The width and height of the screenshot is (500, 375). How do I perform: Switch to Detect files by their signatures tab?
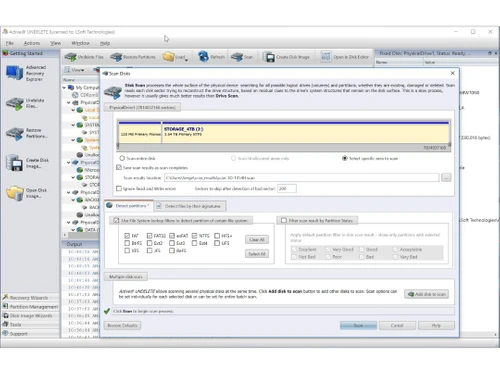(189, 206)
